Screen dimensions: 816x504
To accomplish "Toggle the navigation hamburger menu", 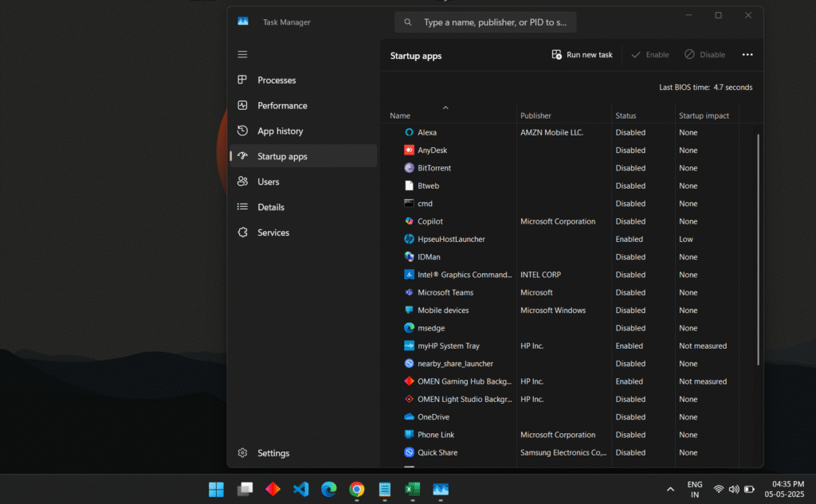I will 242,54.
